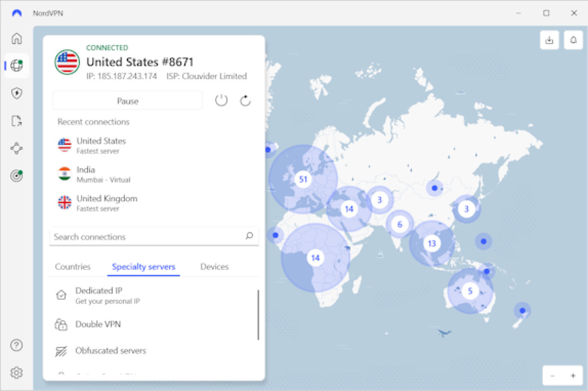Click the Southeast Asia cluster showing 13
The width and height of the screenshot is (588, 391).
coord(432,243)
